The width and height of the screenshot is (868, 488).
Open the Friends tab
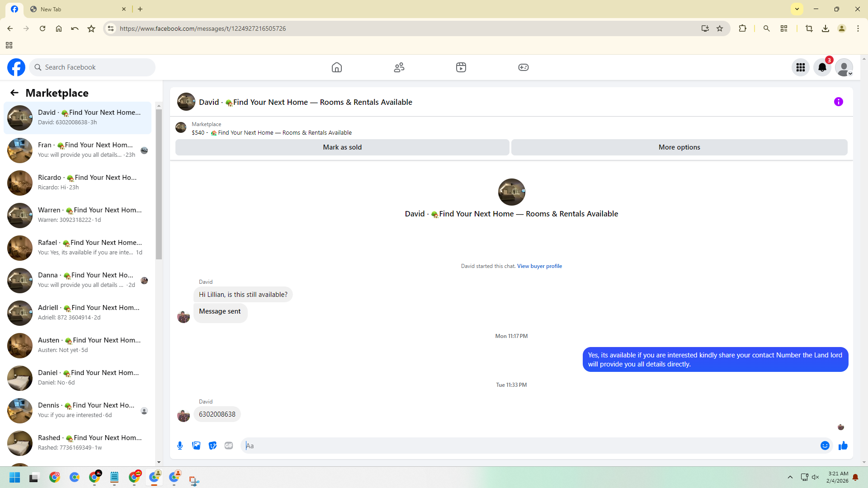tap(399, 67)
